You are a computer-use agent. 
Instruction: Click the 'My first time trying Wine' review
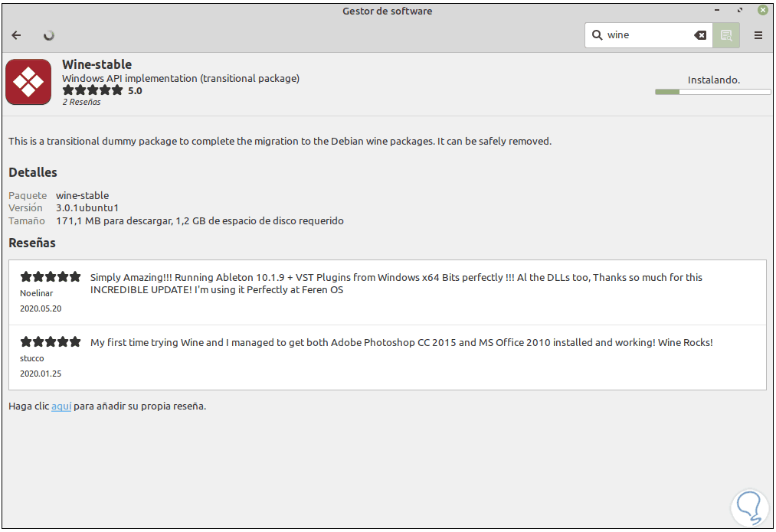(401, 342)
